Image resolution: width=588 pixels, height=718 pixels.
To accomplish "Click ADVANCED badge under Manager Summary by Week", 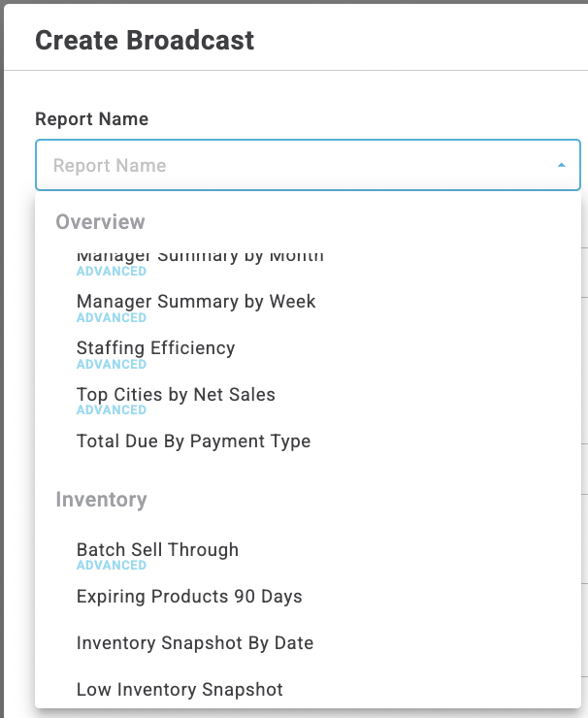I will pos(112,318).
